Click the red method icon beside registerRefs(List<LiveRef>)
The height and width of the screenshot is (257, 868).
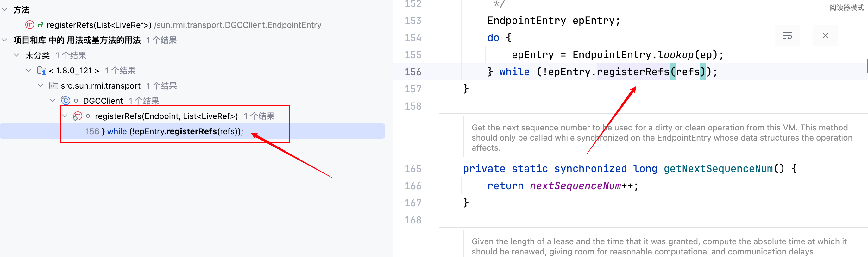coord(30,25)
